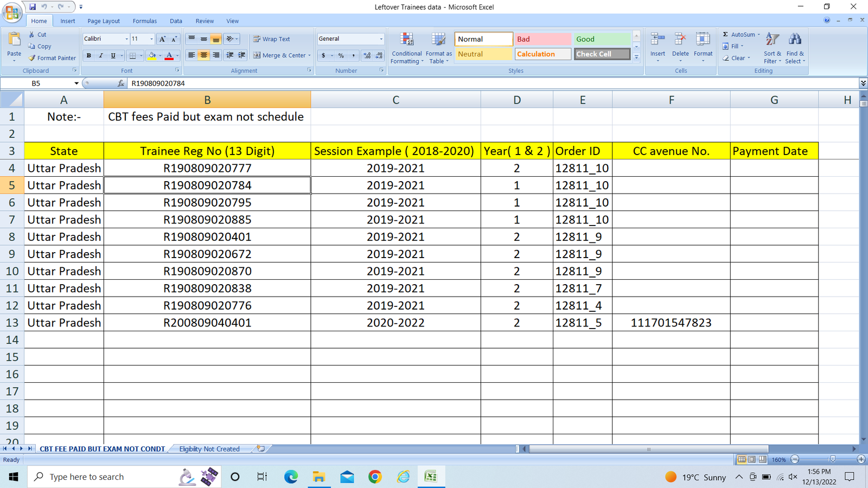Click the Find & Select binoculars icon
Viewport: 868px width, 488px height.
point(795,40)
